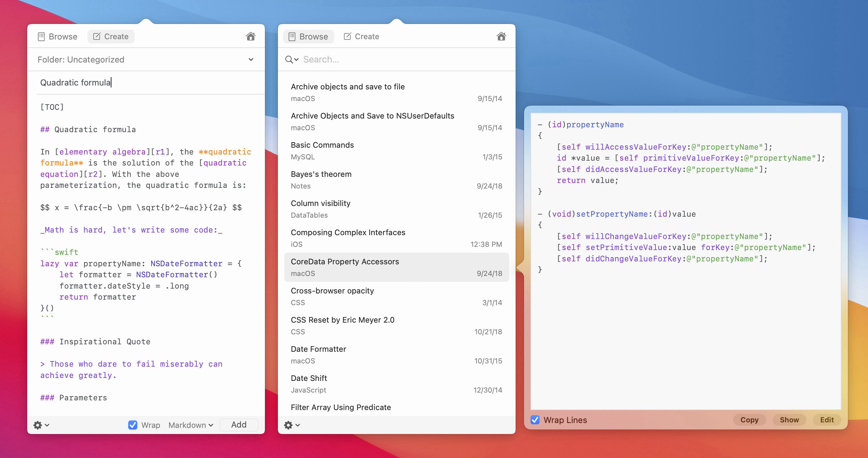Click the Show button in preview
868x458 pixels.
(x=789, y=419)
